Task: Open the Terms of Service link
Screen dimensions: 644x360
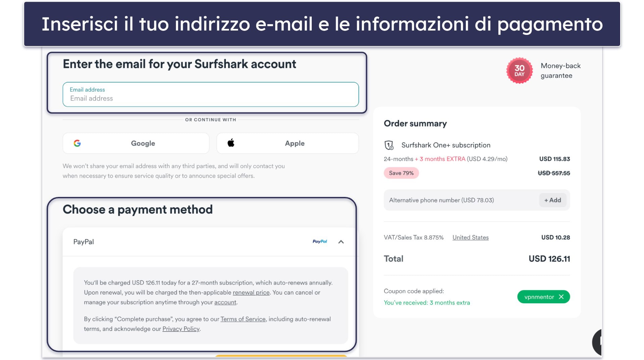Action: [243, 319]
